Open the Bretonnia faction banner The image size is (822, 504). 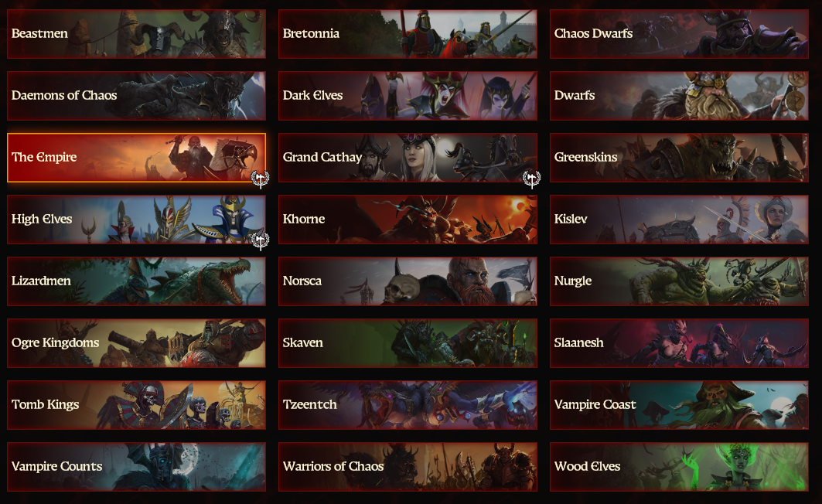408,34
